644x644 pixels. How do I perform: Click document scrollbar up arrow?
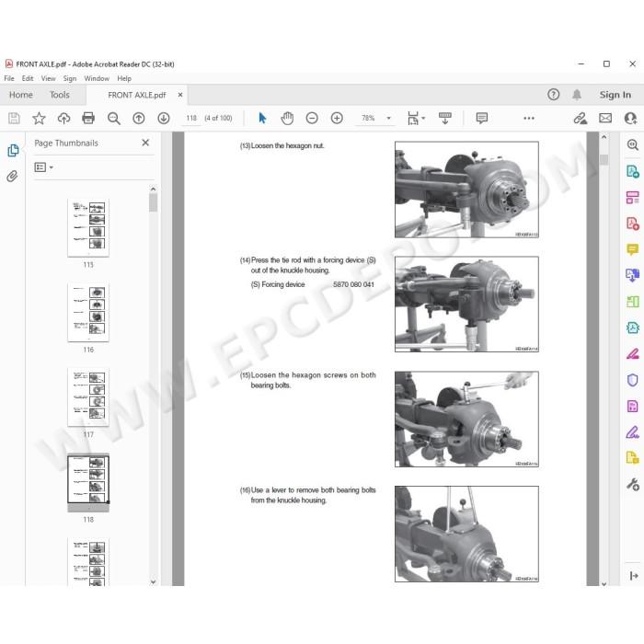click(604, 137)
